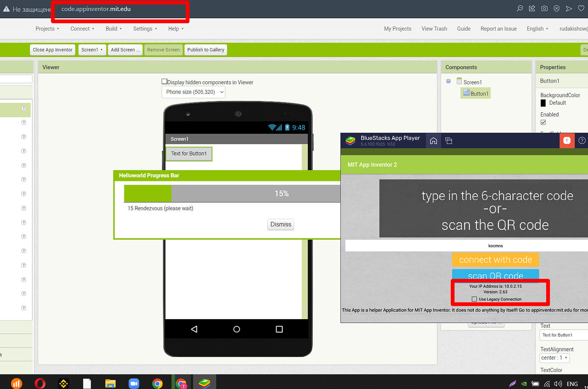Go home in BlueStacks via the house icon
588x389 pixels.
coord(433,140)
